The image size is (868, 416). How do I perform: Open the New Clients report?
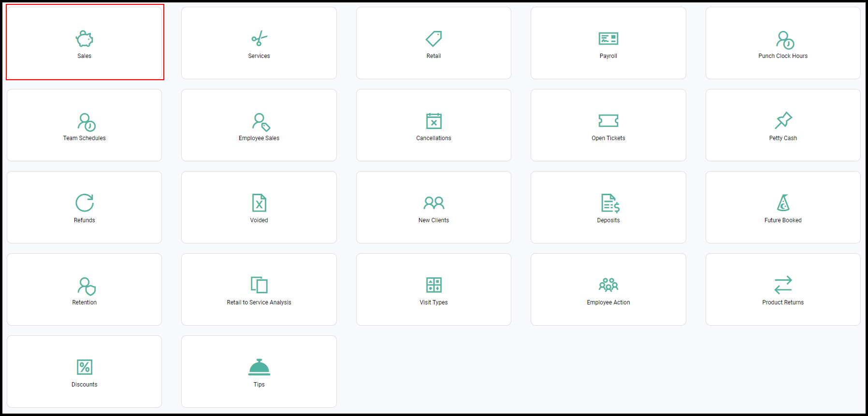point(434,207)
